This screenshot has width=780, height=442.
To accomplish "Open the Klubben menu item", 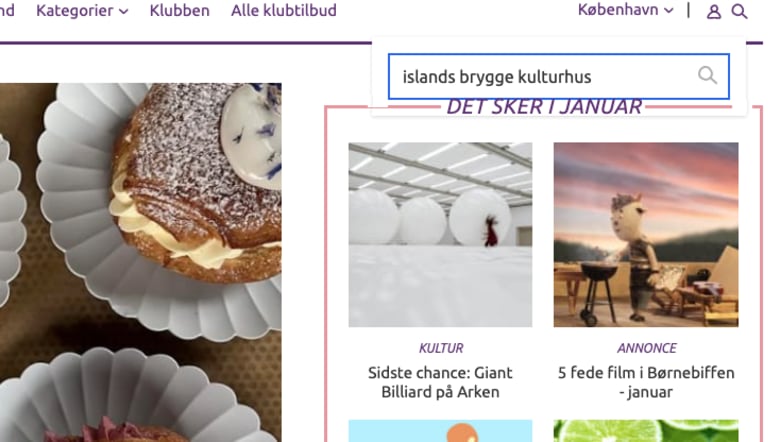I will [x=180, y=10].
